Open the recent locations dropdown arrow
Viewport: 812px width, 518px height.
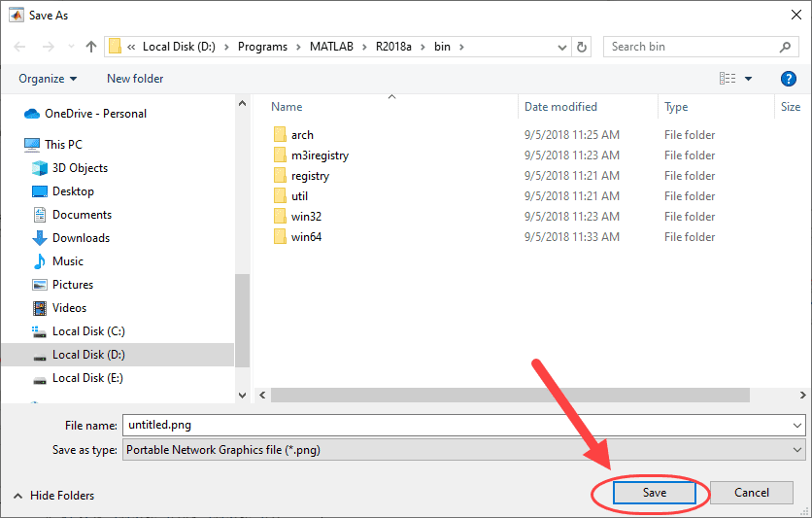[x=72, y=47]
